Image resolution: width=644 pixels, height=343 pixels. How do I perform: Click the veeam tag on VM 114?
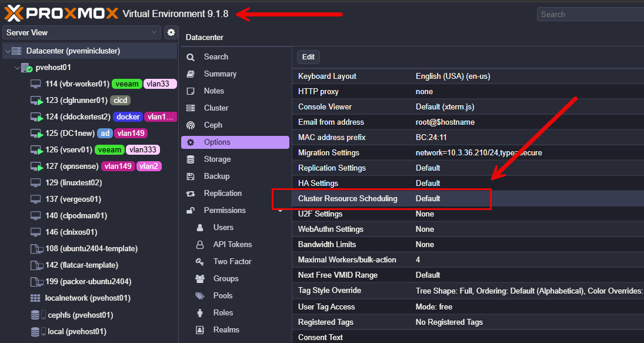click(x=126, y=84)
